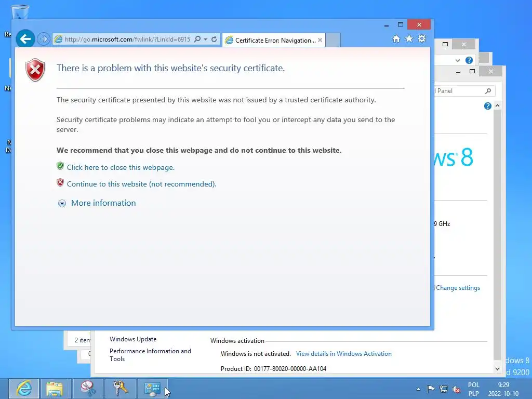This screenshot has width=532, height=399.
Task: Click the green shield icon beside close webpage
Action: pos(60,166)
